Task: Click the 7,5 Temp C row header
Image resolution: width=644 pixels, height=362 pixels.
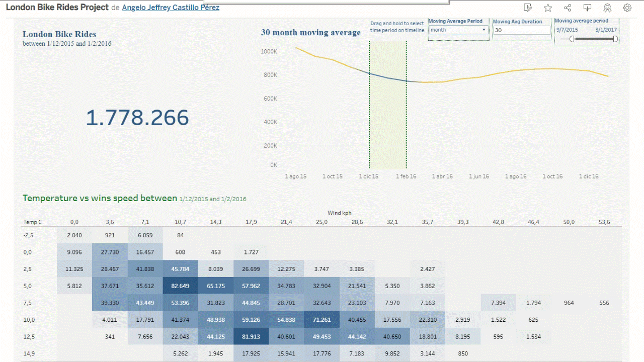Action: point(27,303)
